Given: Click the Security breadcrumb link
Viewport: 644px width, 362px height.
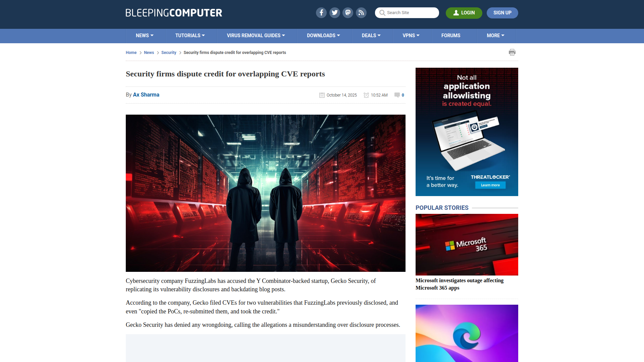Looking at the screenshot, I should coord(168,53).
